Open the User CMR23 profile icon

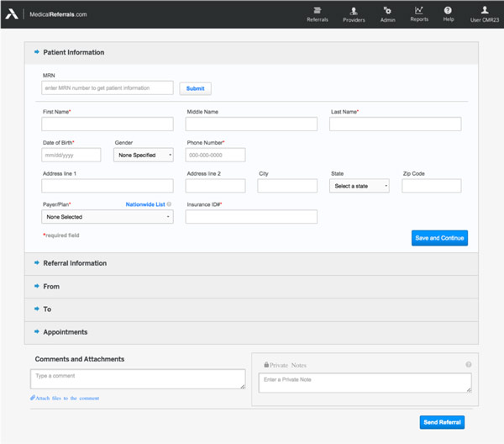pyautogui.click(x=484, y=10)
